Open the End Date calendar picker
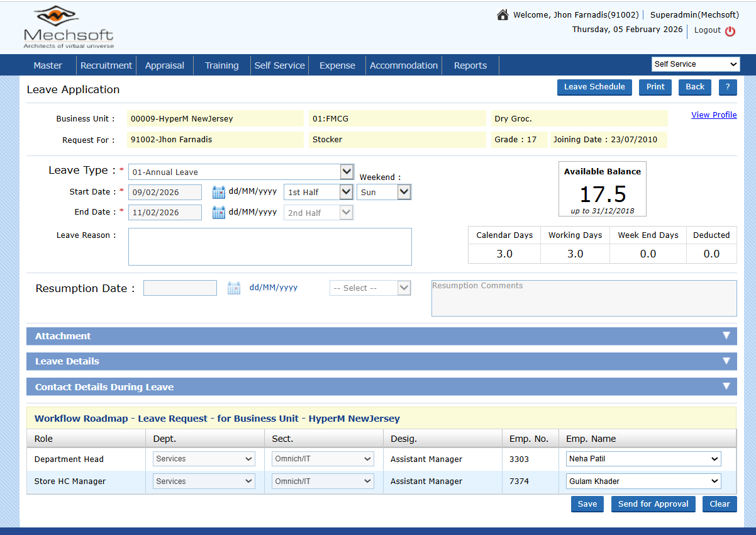Screen dimensions: 756x535 (219, 213)
